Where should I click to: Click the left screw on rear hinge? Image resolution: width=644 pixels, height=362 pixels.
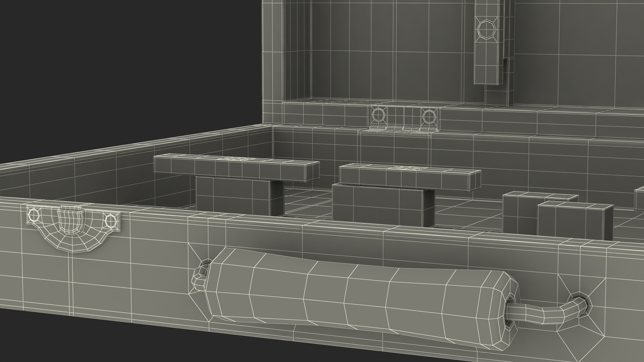(x=378, y=115)
